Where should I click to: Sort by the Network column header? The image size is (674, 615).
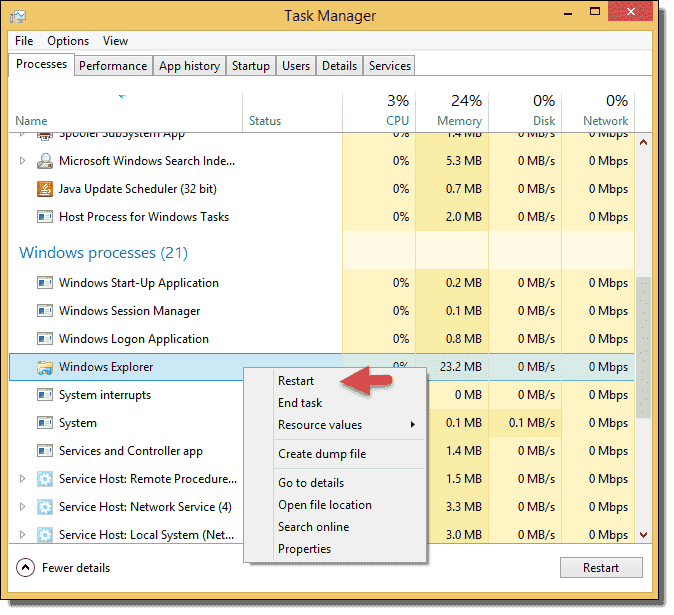point(598,111)
